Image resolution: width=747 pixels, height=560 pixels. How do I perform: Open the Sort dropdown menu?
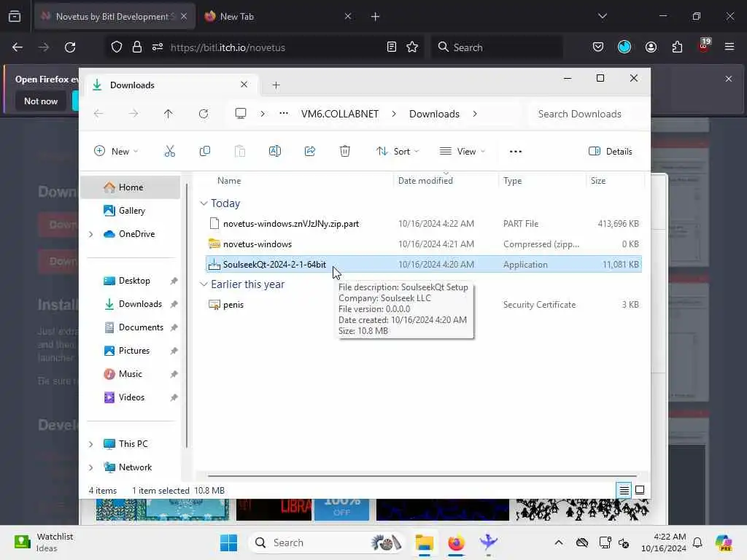point(398,152)
